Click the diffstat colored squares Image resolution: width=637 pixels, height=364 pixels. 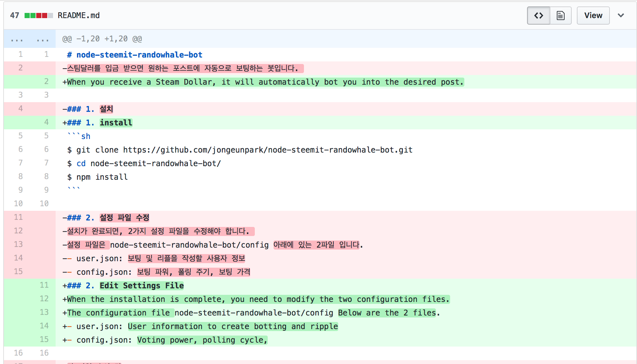click(x=38, y=16)
